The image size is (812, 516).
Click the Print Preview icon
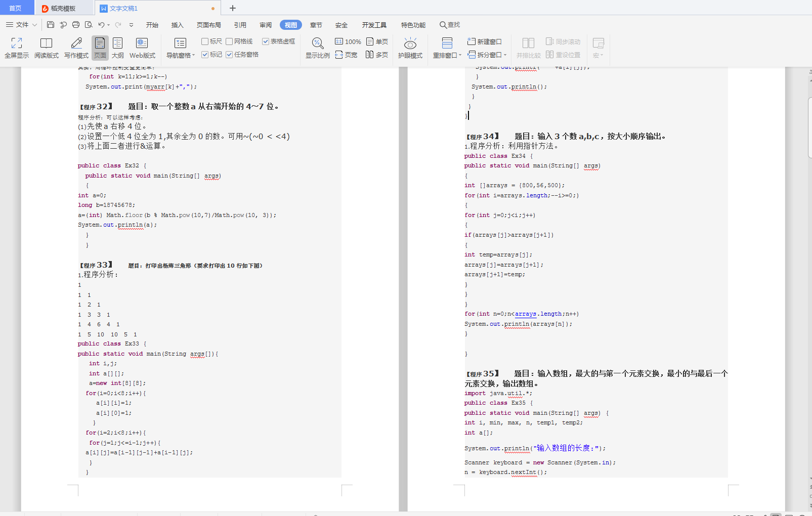pyautogui.click(x=89, y=25)
